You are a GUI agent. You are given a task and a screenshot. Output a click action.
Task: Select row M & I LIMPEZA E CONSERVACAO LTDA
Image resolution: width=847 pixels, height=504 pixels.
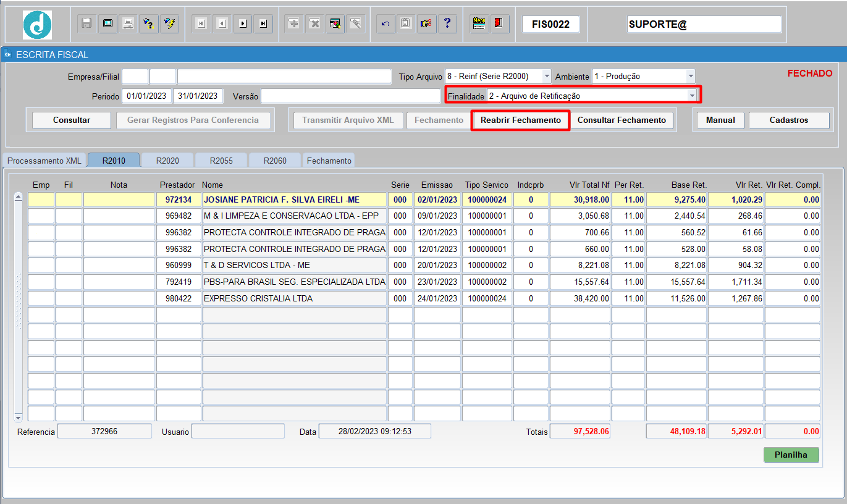point(424,216)
